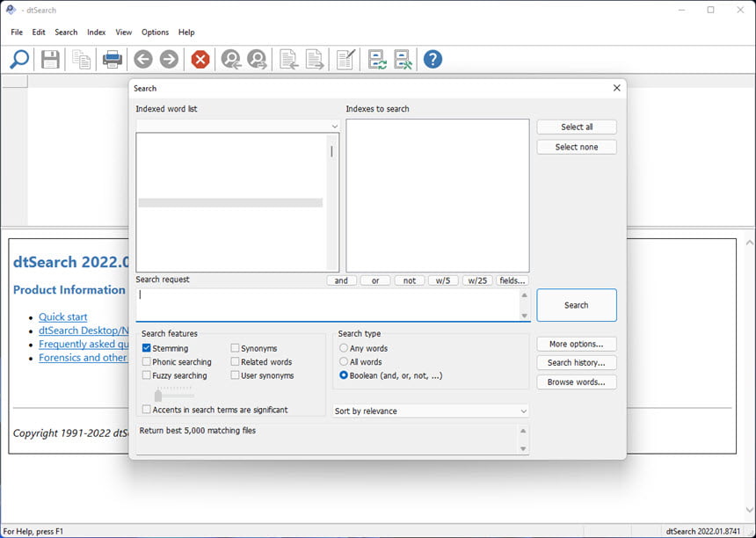The image size is (756, 538).
Task: Click the red Stop icon
Action: pyautogui.click(x=200, y=59)
